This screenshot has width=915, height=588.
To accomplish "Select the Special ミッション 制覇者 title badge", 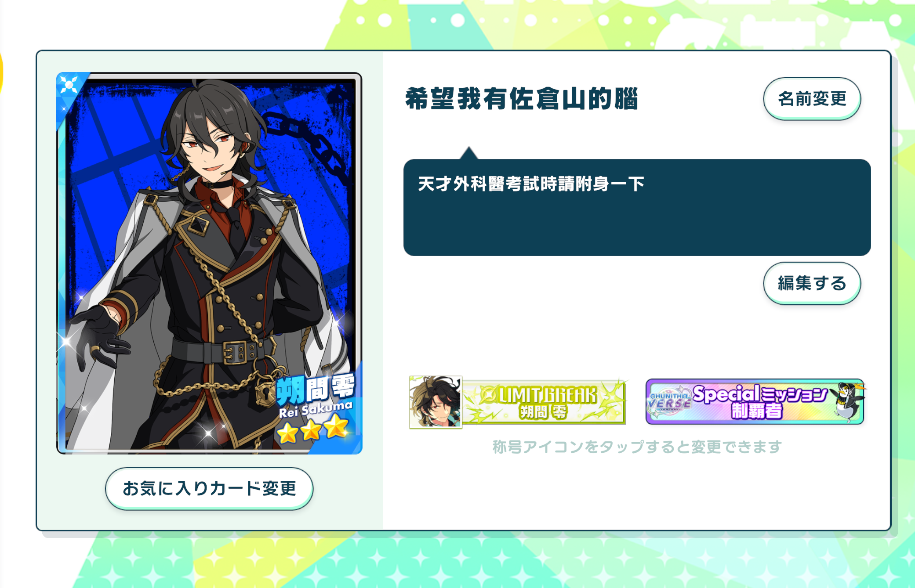I will [x=755, y=402].
